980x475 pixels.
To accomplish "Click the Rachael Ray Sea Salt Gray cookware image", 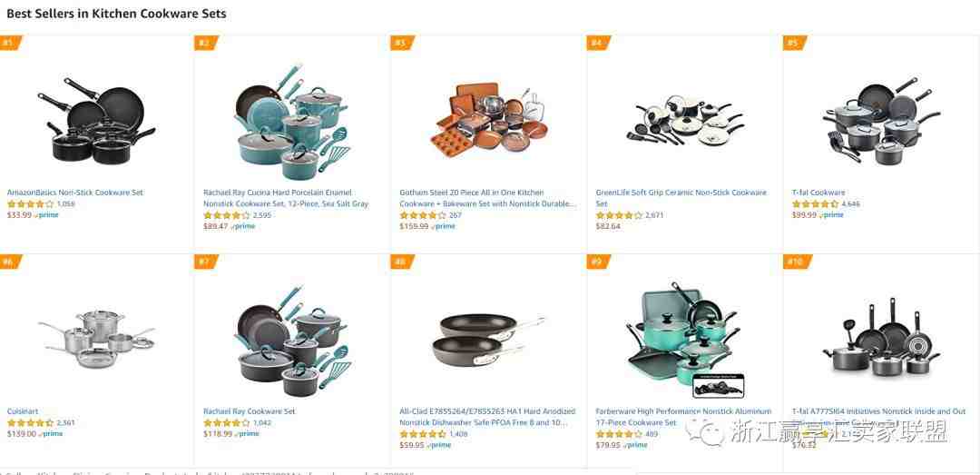I will (292, 122).
